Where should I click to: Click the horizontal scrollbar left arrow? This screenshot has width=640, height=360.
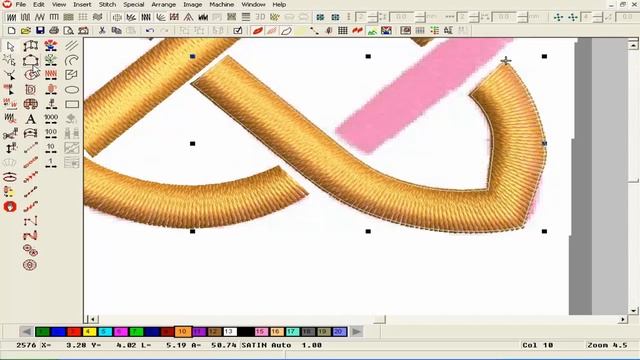tap(93, 320)
